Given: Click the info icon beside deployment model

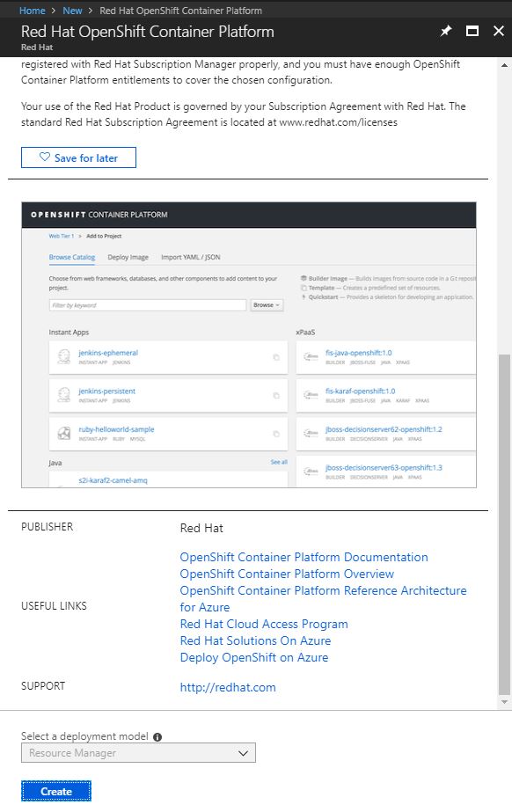Looking at the screenshot, I should click(x=157, y=737).
